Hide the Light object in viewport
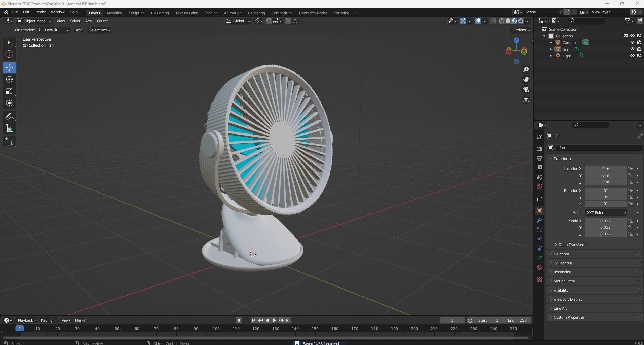The image size is (644, 345). click(632, 56)
